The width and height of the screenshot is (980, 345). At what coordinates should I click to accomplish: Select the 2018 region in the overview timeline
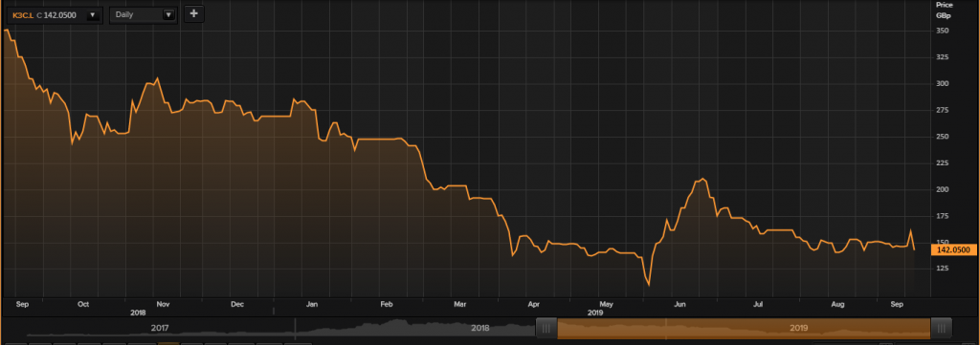(480, 328)
